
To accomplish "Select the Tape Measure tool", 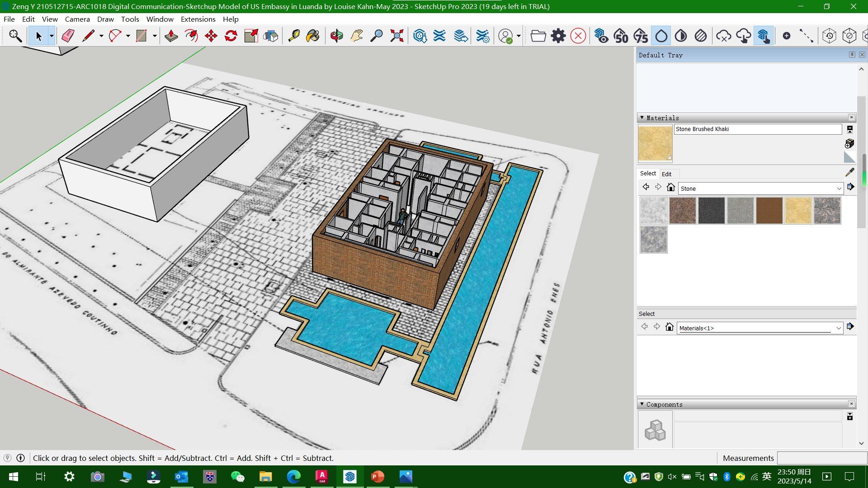I will click(294, 36).
